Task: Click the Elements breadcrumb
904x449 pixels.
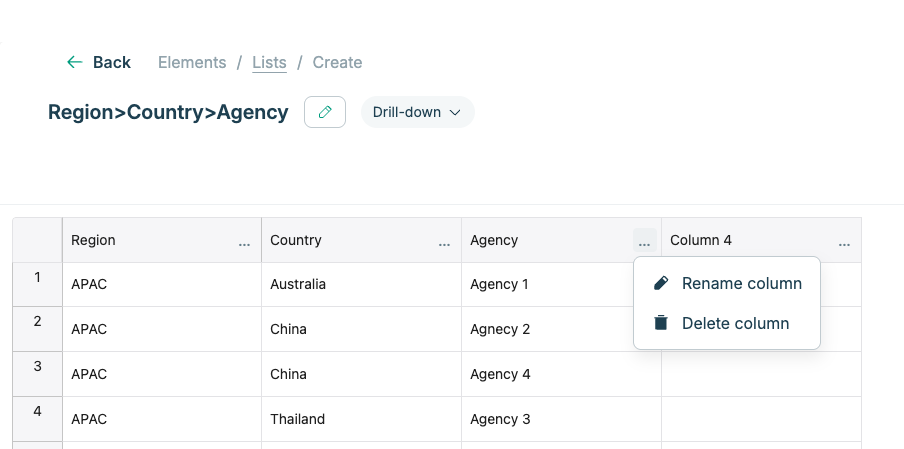Action: pos(192,62)
